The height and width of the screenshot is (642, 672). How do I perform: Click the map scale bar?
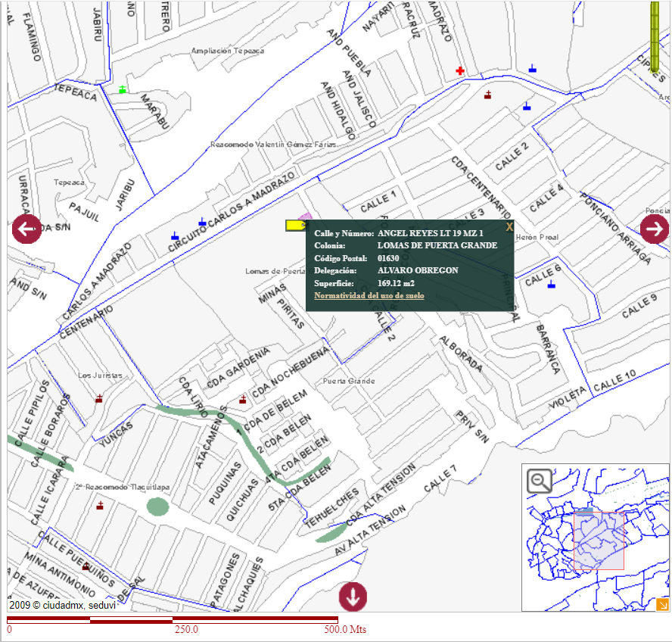click(173, 620)
